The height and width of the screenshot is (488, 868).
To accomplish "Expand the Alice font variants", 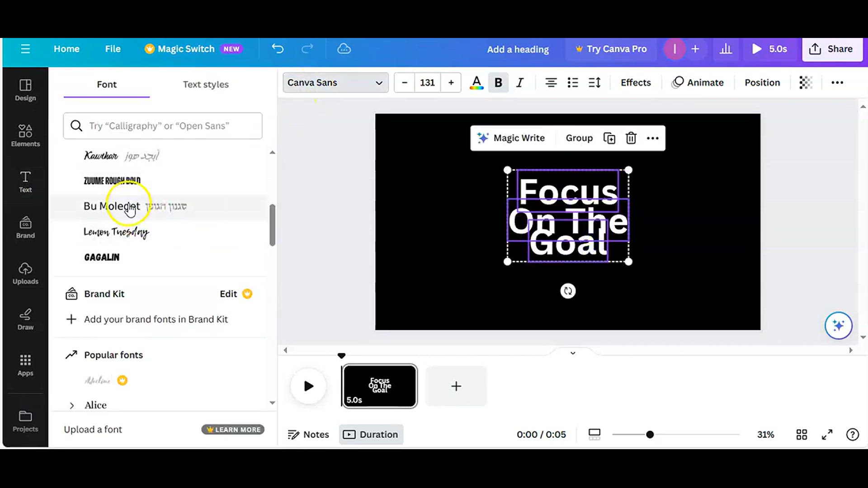I will click(x=72, y=405).
